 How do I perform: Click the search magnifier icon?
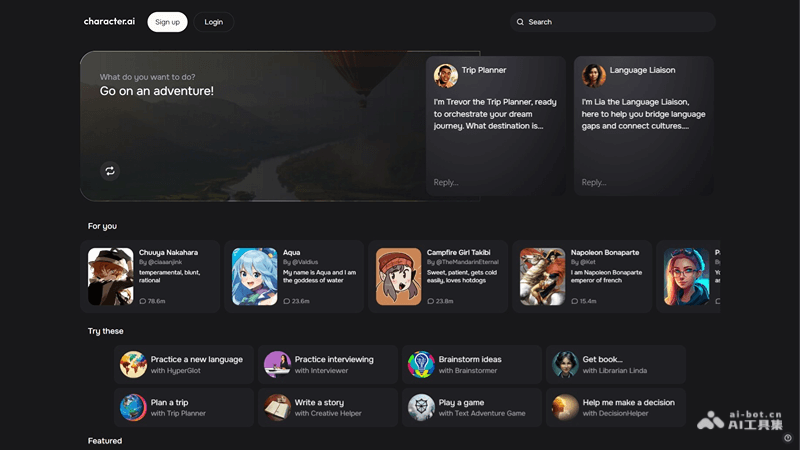pyautogui.click(x=520, y=22)
